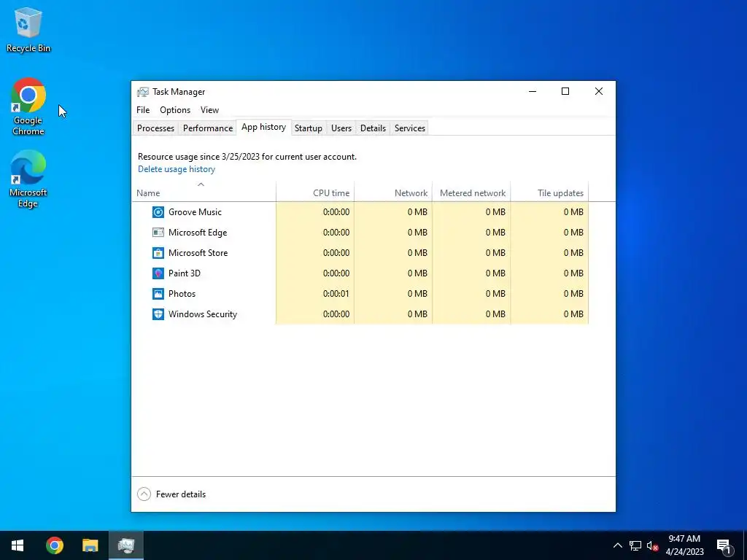This screenshot has width=747, height=560.
Task: Click the Task Manager taskbar button
Action: click(126, 545)
